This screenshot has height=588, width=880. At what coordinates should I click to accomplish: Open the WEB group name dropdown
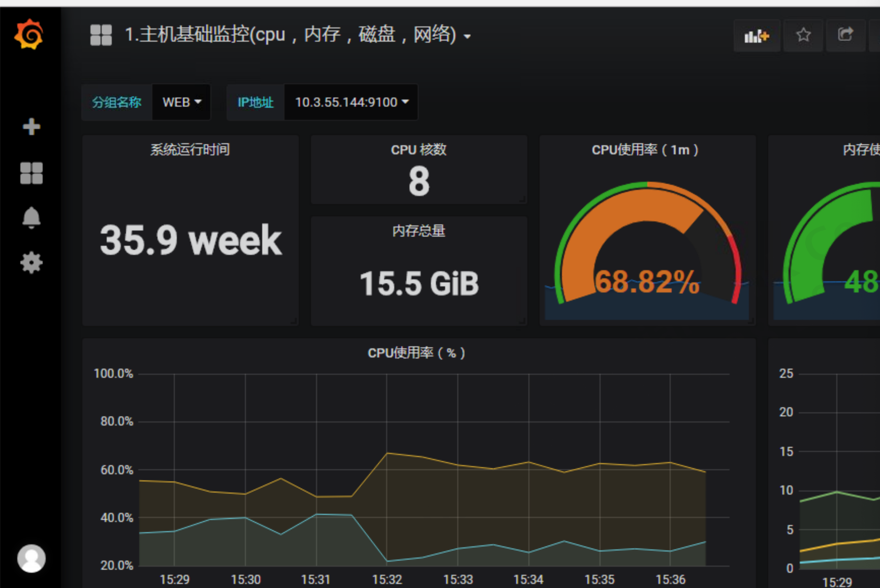[181, 102]
